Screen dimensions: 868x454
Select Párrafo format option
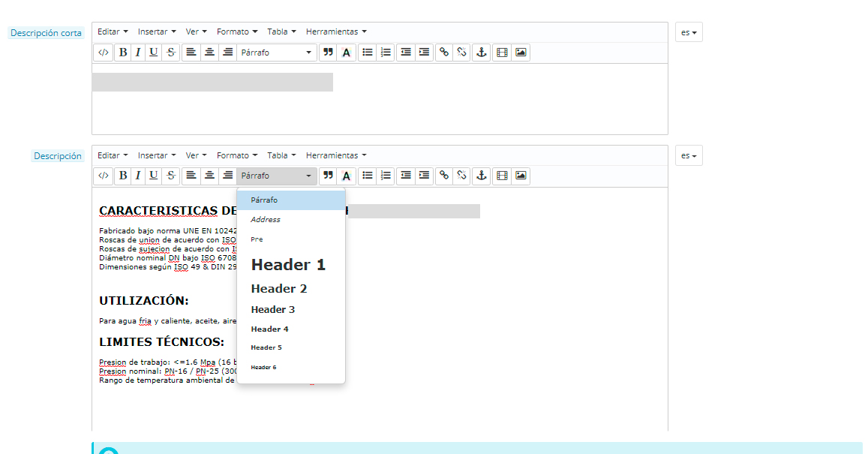click(291, 200)
